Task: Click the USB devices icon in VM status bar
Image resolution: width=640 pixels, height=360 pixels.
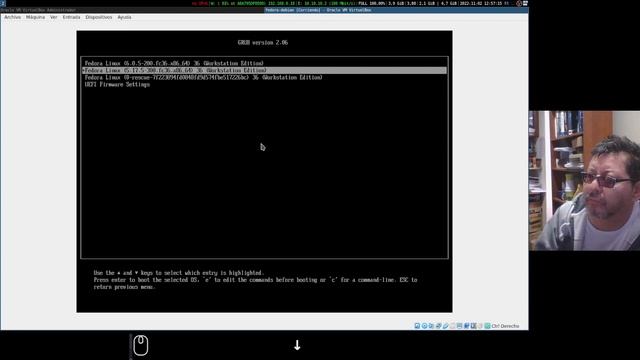Action: coord(445,326)
